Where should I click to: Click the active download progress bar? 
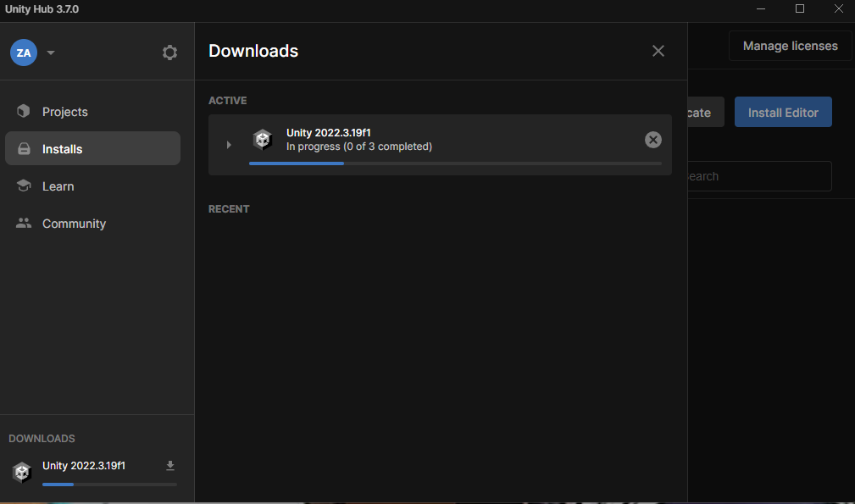[x=454, y=163]
